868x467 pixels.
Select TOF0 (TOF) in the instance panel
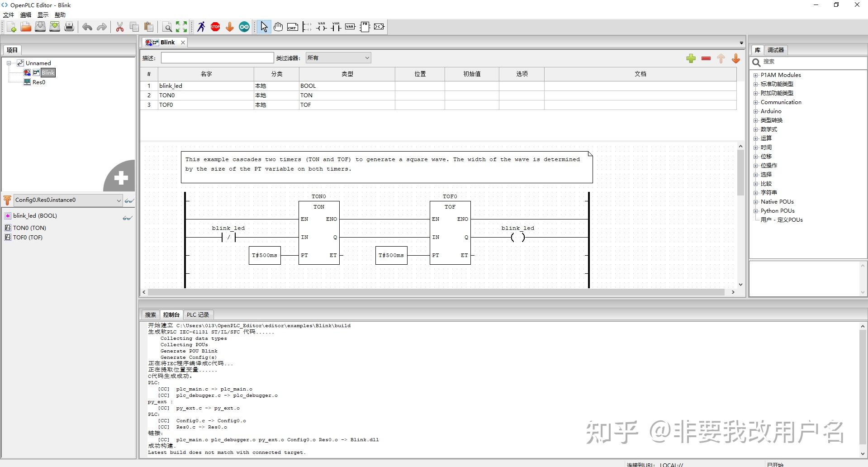coord(28,237)
